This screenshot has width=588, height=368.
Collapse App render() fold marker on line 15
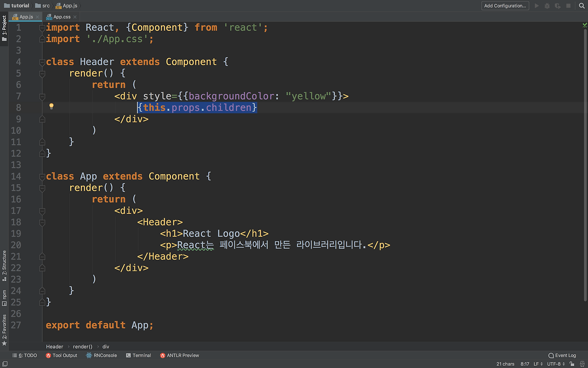(x=42, y=188)
